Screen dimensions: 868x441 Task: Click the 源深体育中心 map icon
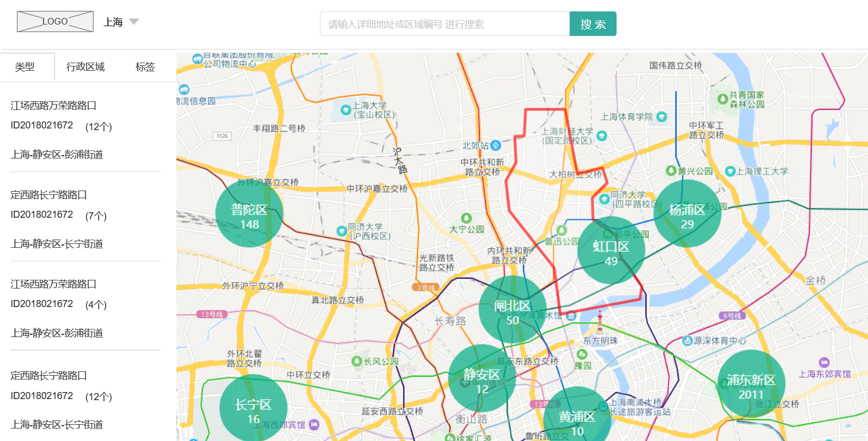[x=687, y=341]
